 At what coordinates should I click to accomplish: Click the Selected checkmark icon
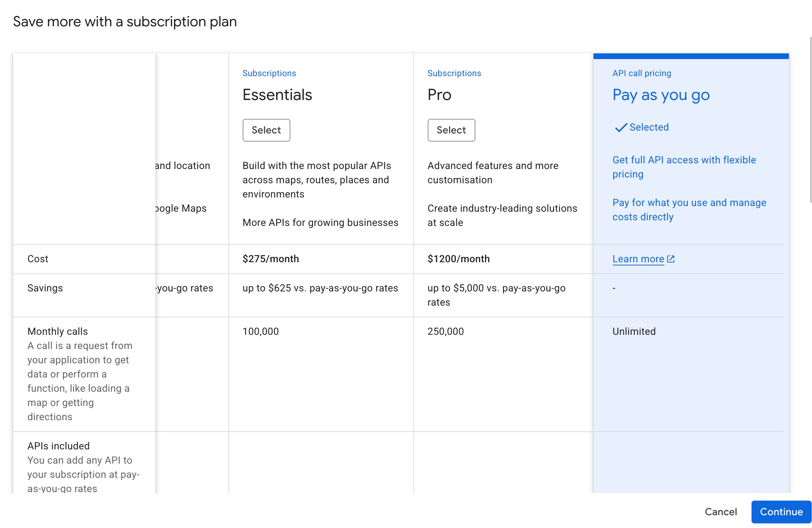621,127
